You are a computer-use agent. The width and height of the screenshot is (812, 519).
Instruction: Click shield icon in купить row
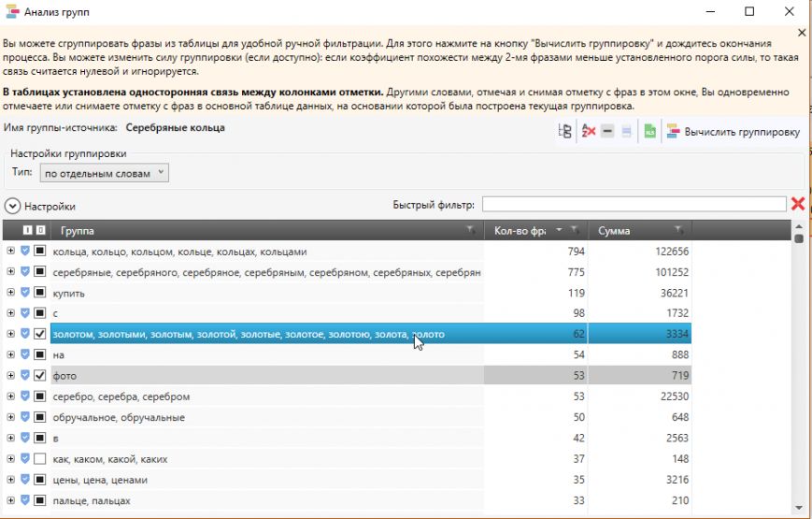25,293
